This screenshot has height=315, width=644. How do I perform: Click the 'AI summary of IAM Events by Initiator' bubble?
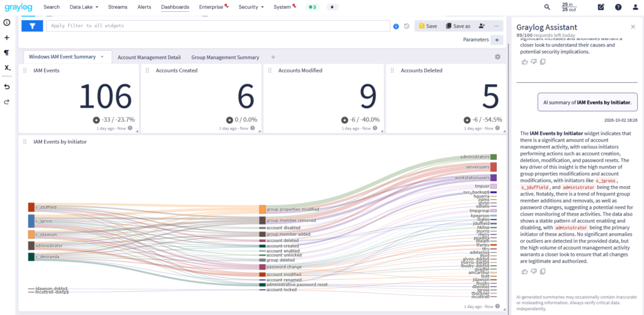pos(587,102)
